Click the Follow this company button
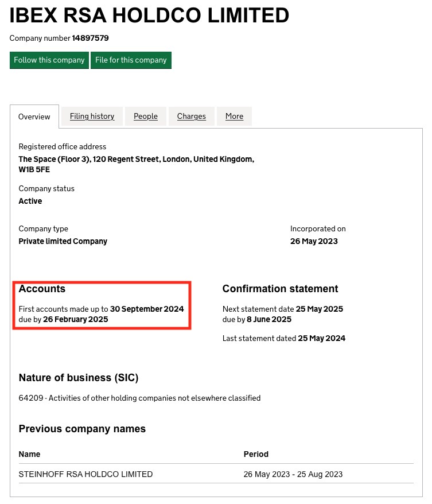This screenshot has height=504, width=432. click(49, 60)
